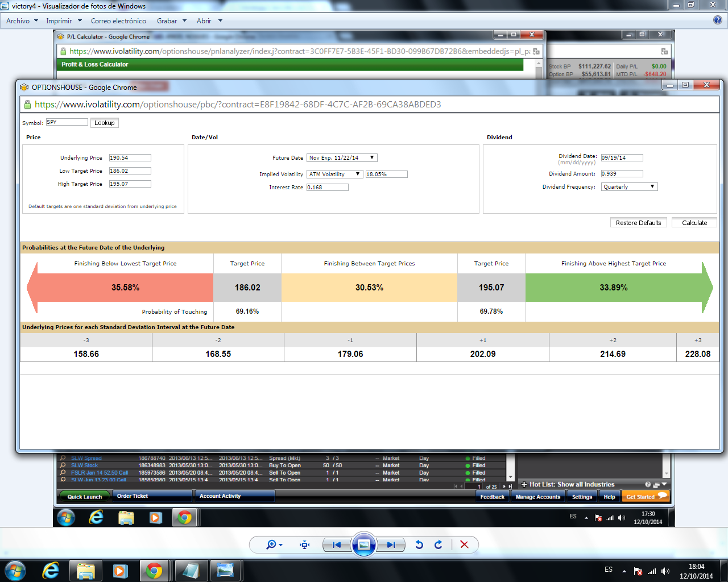Click the Quick Launch button
The width and height of the screenshot is (728, 582).
tap(85, 497)
